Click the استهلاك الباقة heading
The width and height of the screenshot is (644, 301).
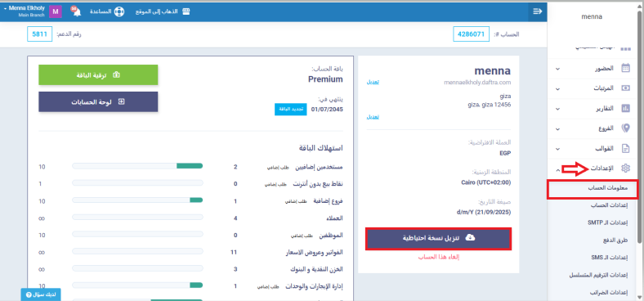[x=321, y=147]
